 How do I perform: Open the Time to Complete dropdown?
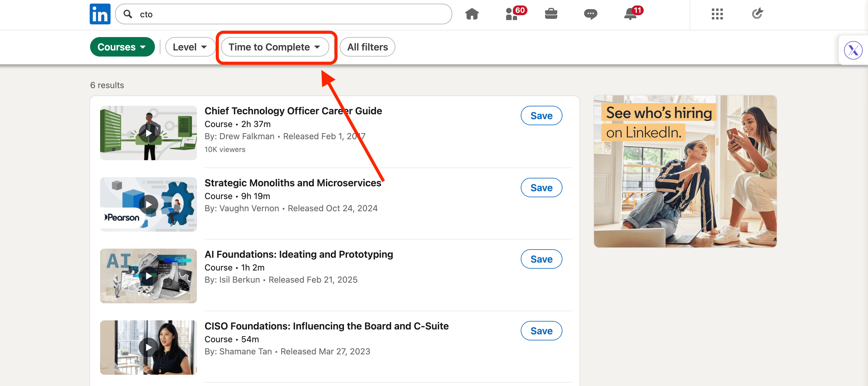tap(275, 47)
